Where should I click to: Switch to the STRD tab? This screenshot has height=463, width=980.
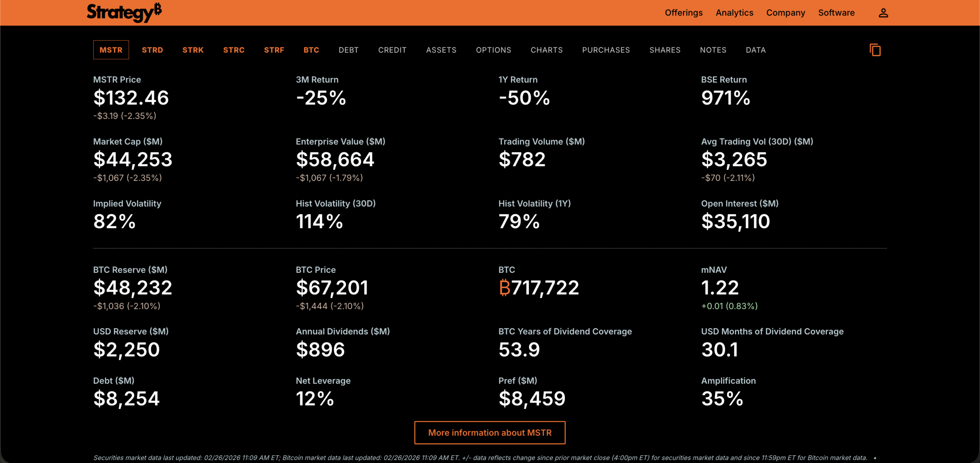click(152, 50)
